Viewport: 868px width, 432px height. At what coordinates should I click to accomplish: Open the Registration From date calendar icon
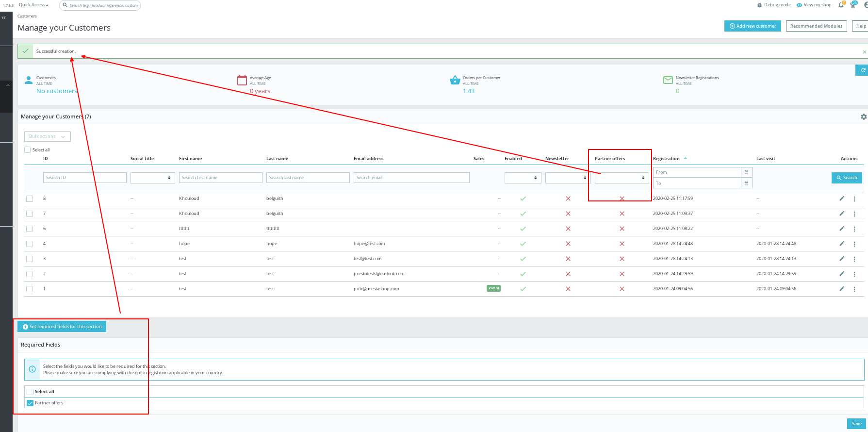[746, 172]
